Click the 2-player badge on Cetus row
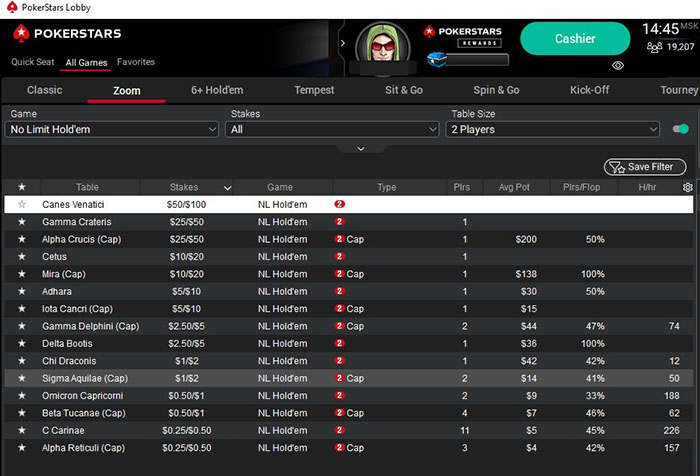700x476 pixels. point(339,256)
